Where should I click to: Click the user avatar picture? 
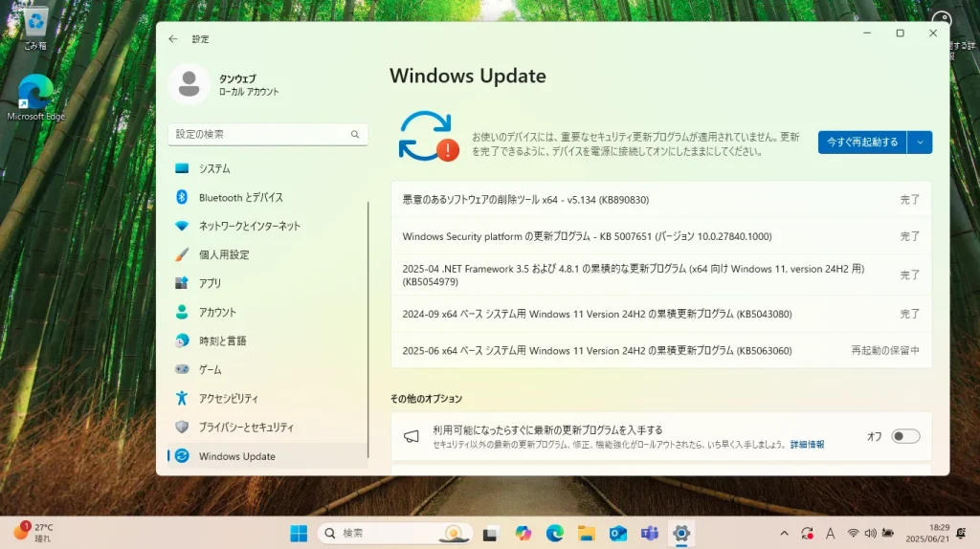click(x=189, y=84)
